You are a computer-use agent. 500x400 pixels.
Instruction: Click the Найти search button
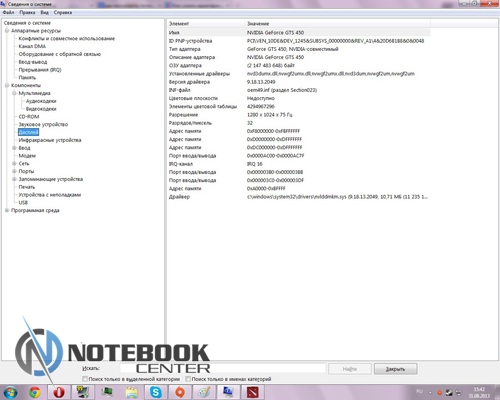point(350,369)
